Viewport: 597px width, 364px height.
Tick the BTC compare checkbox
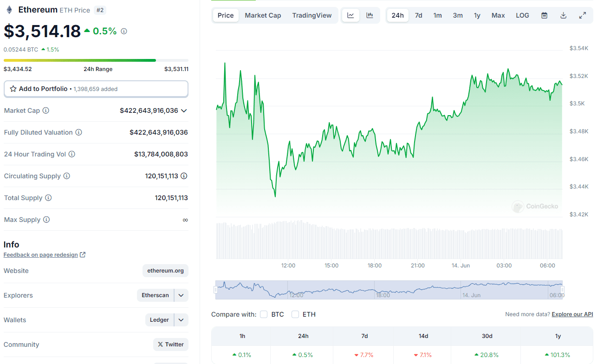click(264, 314)
